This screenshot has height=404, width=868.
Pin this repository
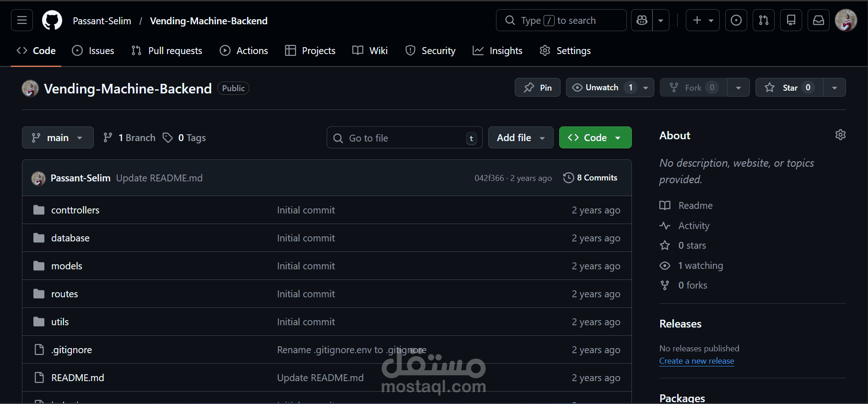(x=538, y=87)
